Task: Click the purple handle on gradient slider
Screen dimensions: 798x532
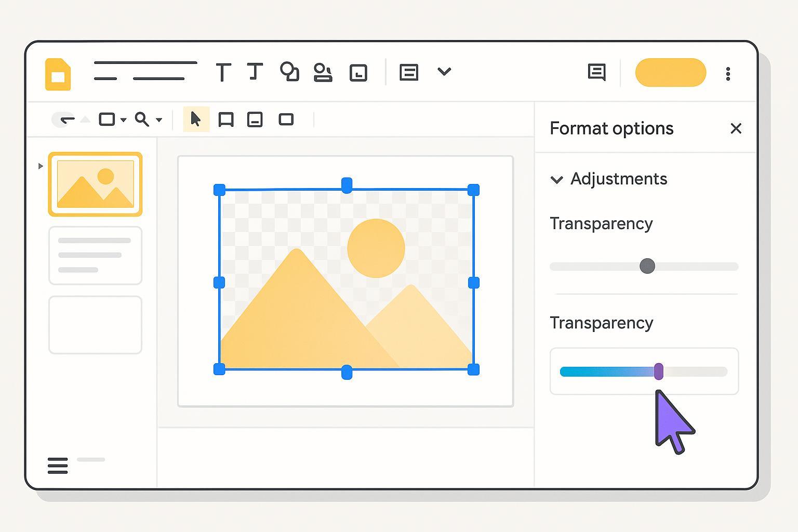Action: pos(658,371)
